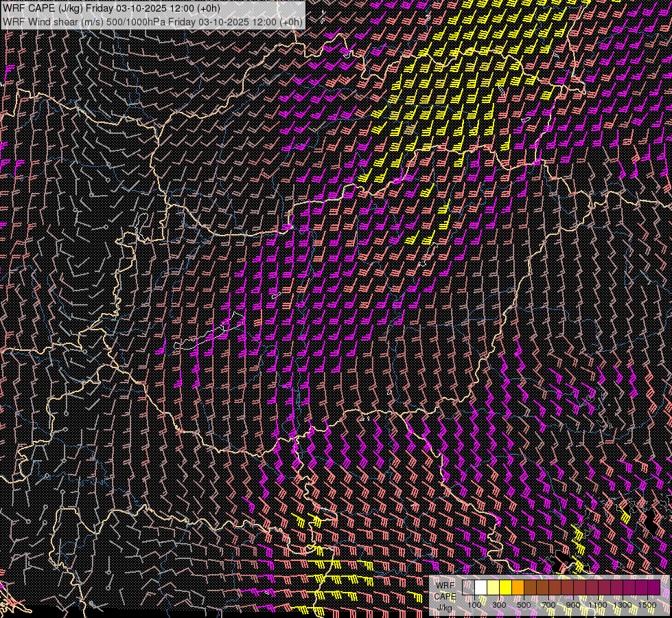
Task: Select the 300 legend scale label
Action: point(500,604)
